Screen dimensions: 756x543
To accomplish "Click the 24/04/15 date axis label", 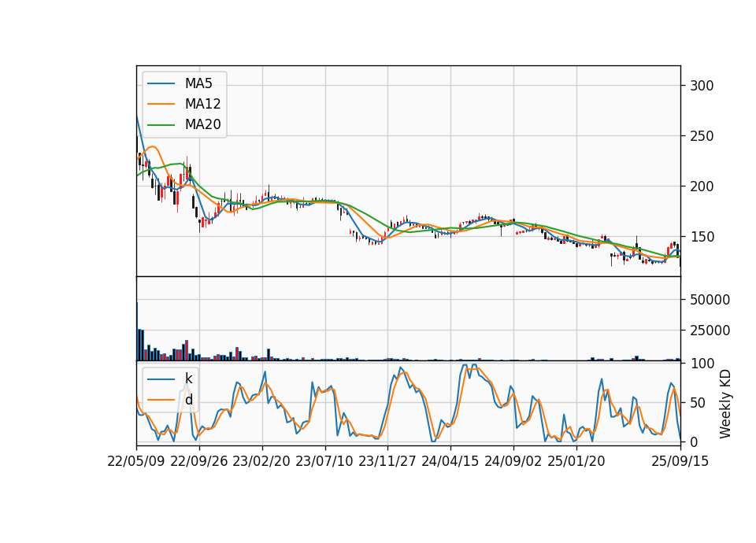I will point(450,461).
